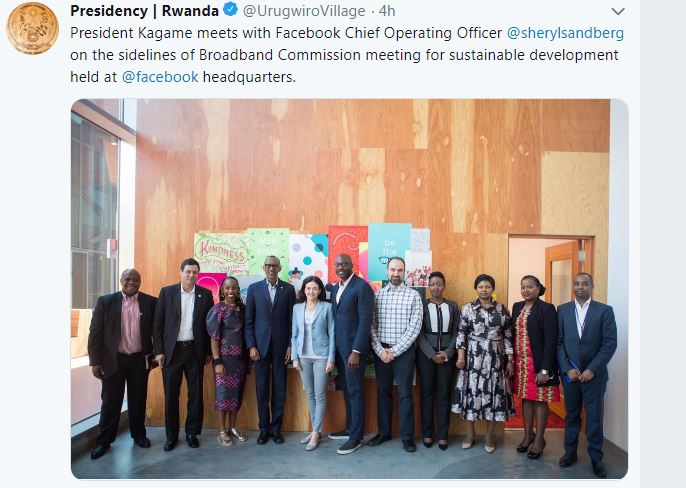Open the 4h tweet timestamp
The height and width of the screenshot is (488, 686).
(x=387, y=11)
